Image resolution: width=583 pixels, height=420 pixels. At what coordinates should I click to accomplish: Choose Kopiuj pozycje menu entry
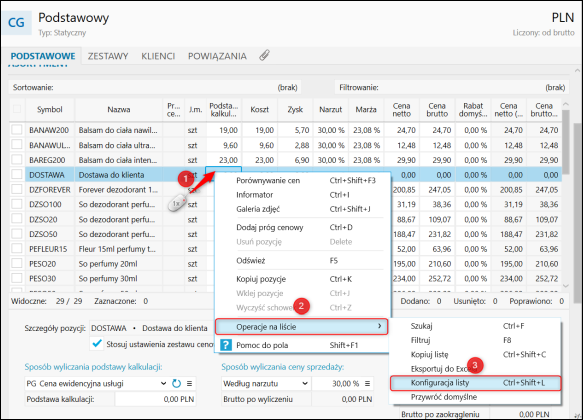coord(303,279)
